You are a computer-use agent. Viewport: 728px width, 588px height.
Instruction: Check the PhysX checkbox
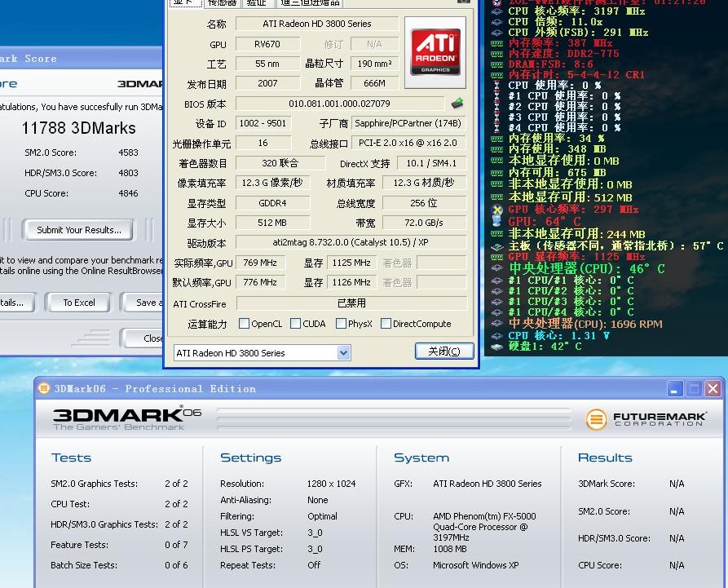pos(342,324)
